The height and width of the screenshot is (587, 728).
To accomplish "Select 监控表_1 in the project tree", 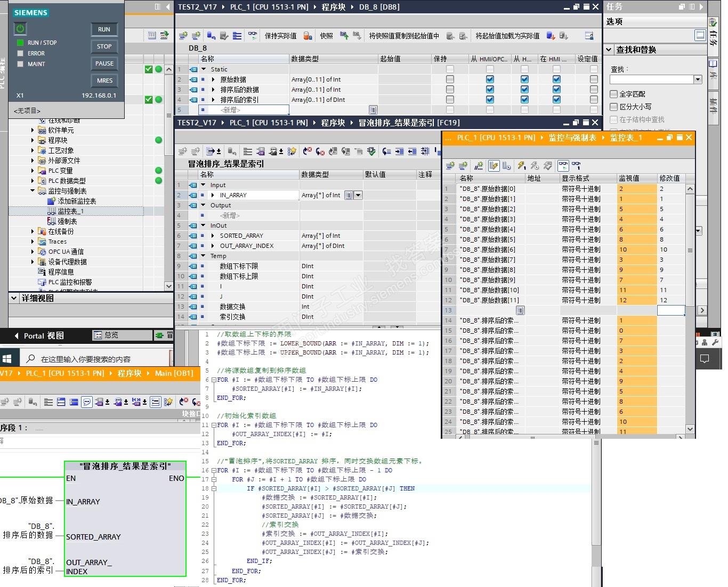I will 70,211.
